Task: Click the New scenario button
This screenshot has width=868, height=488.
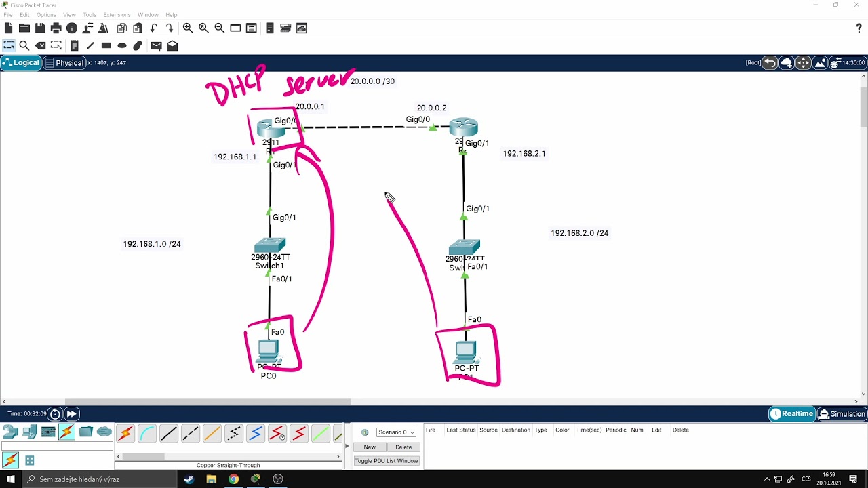Action: click(370, 447)
